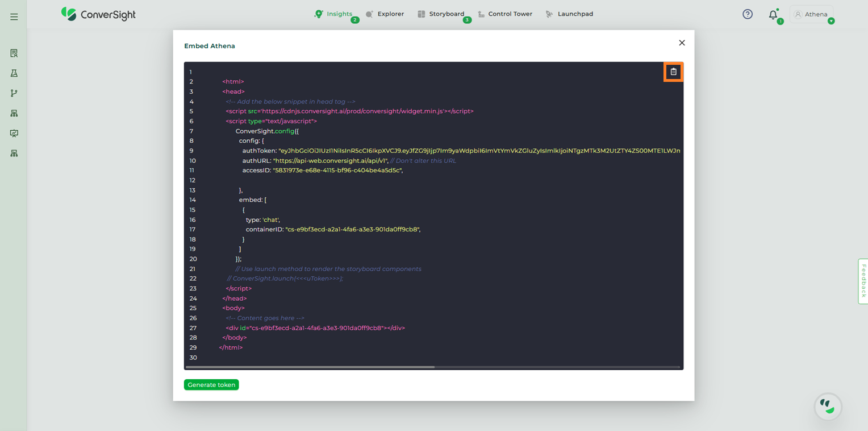868x431 pixels.
Task: Open the Athena profile menu
Action: pos(811,14)
